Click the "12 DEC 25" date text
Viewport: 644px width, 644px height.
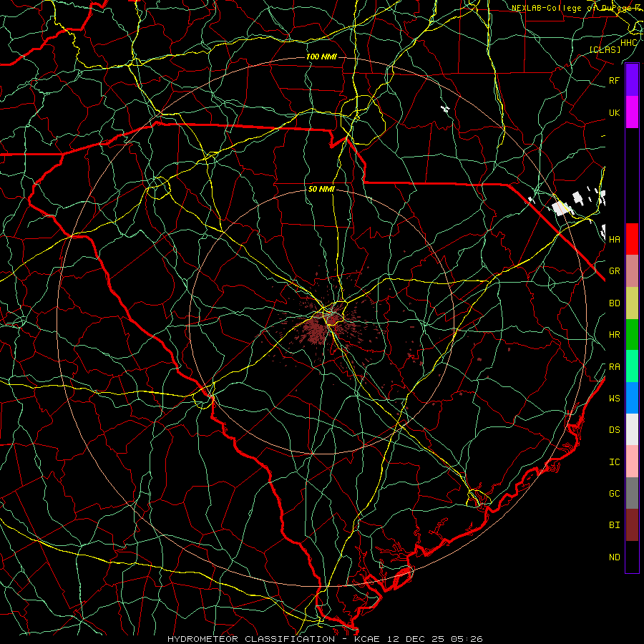click(x=415, y=639)
